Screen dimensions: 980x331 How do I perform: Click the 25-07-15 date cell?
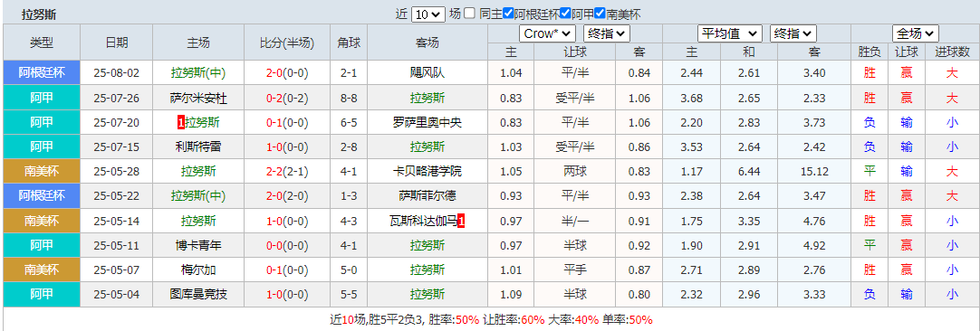pos(117,147)
